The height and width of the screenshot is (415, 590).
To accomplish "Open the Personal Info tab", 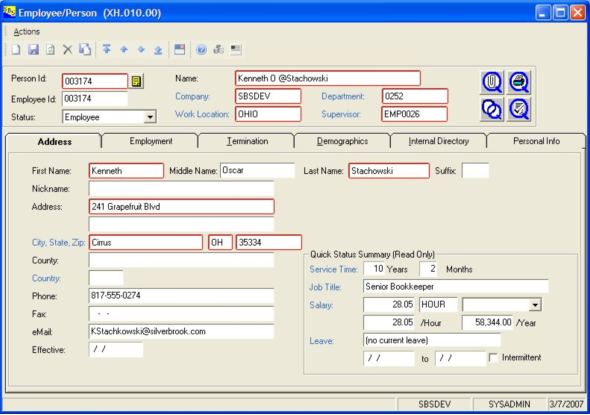I will tap(536, 141).
